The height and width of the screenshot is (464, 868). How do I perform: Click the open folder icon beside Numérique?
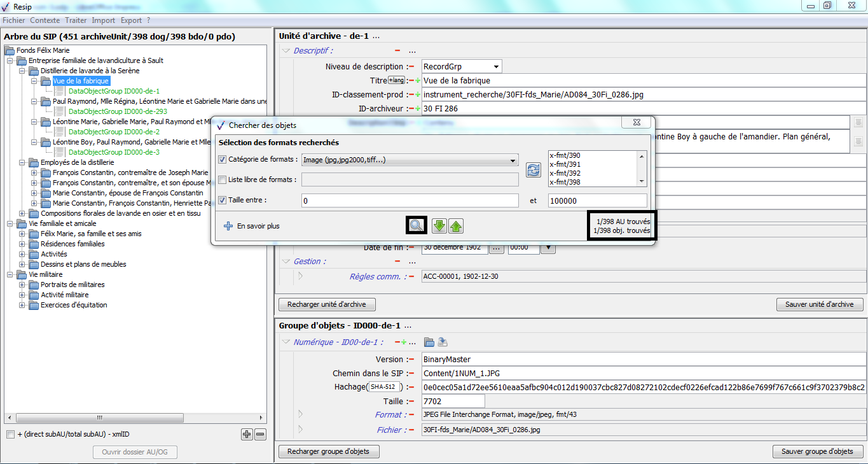coord(429,342)
